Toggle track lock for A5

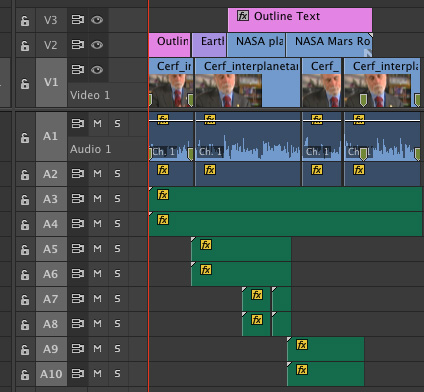[x=25, y=249]
